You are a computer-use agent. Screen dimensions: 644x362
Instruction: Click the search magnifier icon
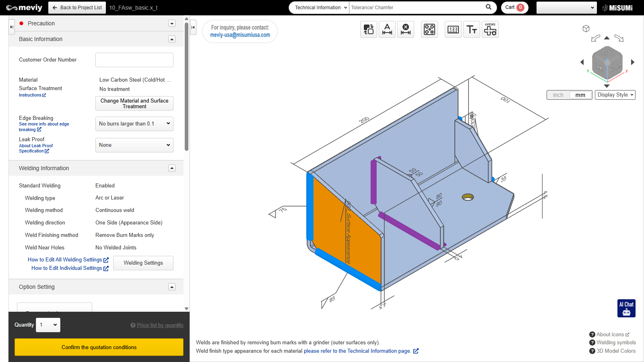point(489,7)
